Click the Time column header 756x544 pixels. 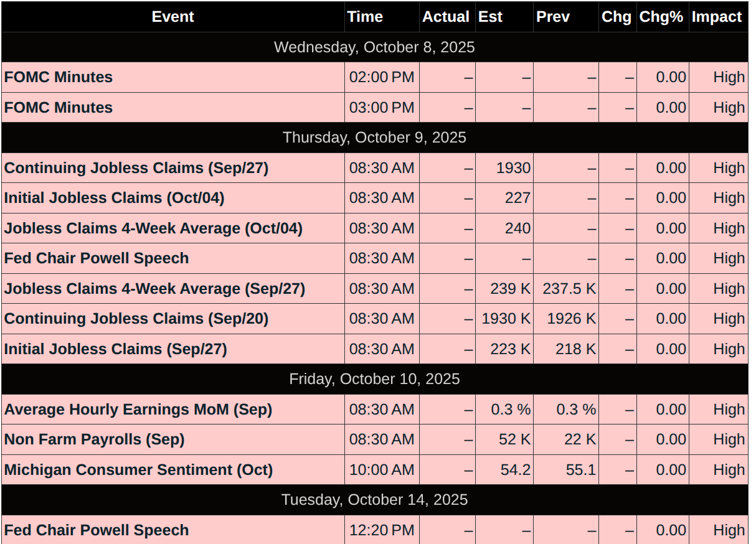(x=365, y=17)
